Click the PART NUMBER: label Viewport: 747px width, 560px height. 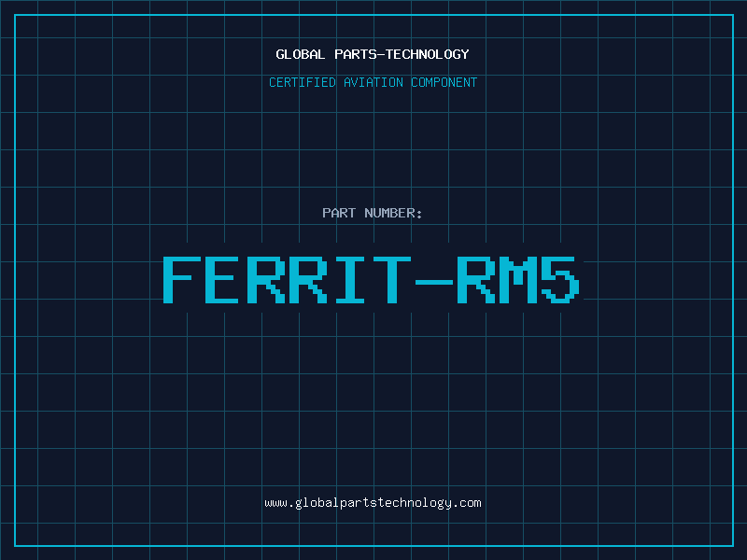pyautogui.click(x=373, y=213)
